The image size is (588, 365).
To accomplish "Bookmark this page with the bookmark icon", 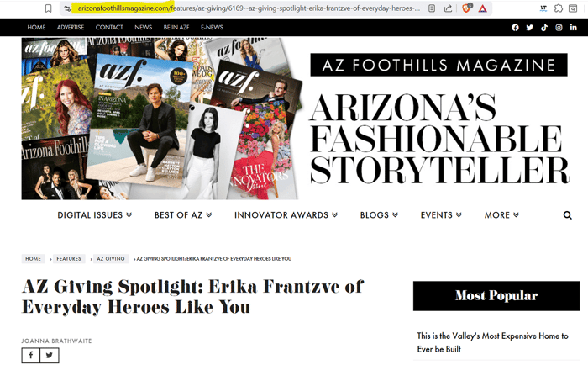I will pyautogui.click(x=48, y=8).
